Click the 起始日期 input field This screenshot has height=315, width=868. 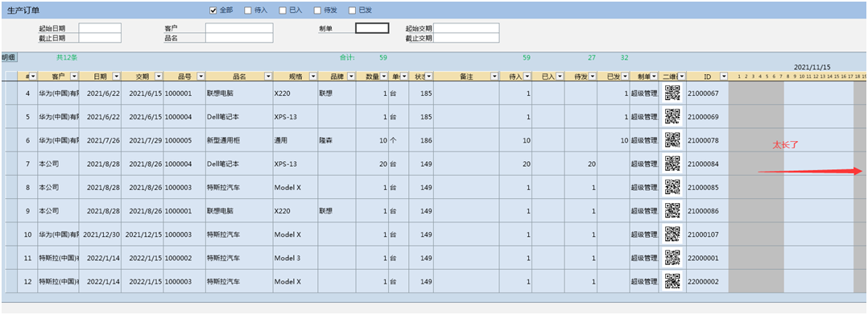click(100, 28)
